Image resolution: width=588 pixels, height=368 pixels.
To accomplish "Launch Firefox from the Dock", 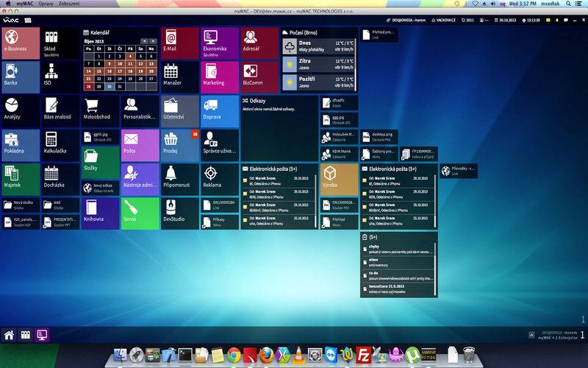I will 266,355.
